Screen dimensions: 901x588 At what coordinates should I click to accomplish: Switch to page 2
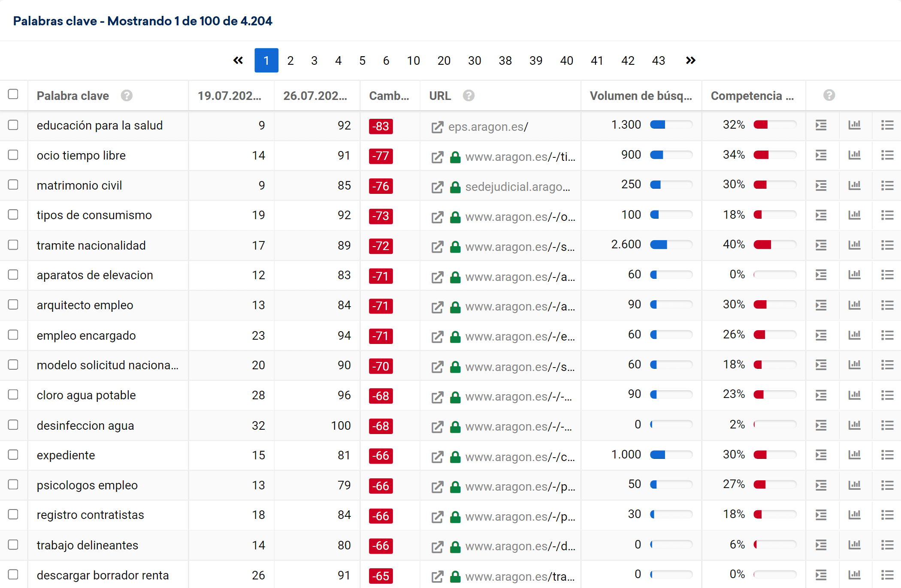coord(290,60)
